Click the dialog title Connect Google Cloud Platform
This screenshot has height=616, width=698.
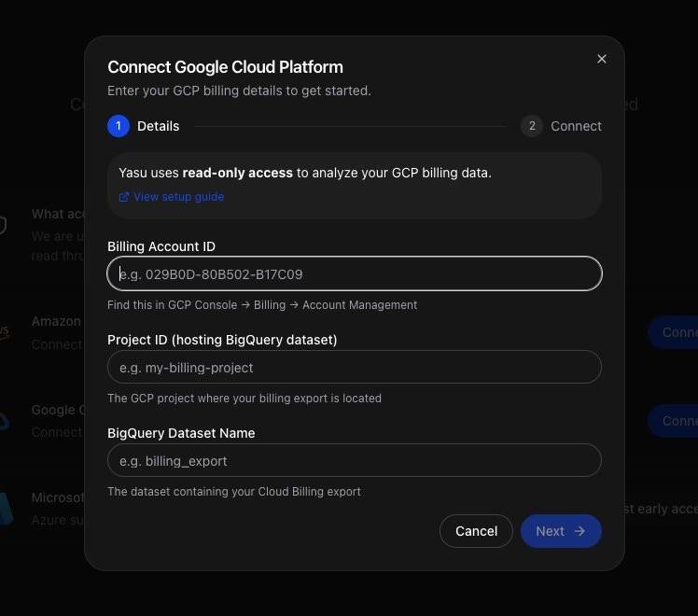[x=225, y=67]
